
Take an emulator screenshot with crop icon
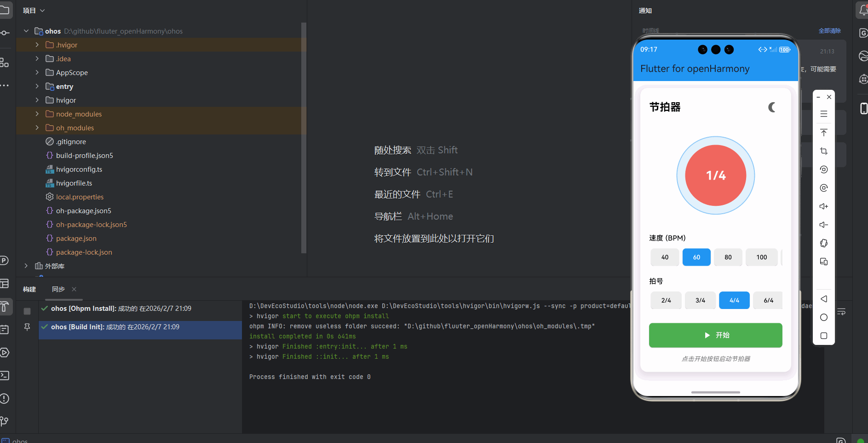[x=824, y=151]
